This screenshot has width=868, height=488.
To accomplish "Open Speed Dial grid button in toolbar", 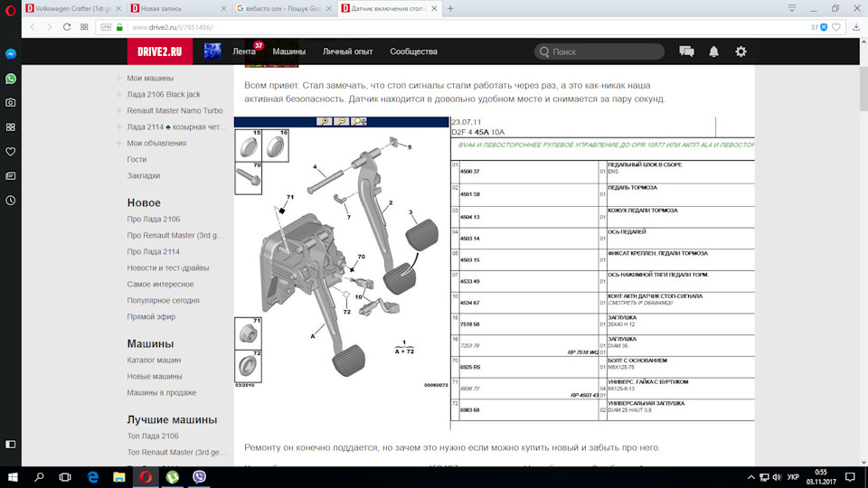I will coord(84,27).
